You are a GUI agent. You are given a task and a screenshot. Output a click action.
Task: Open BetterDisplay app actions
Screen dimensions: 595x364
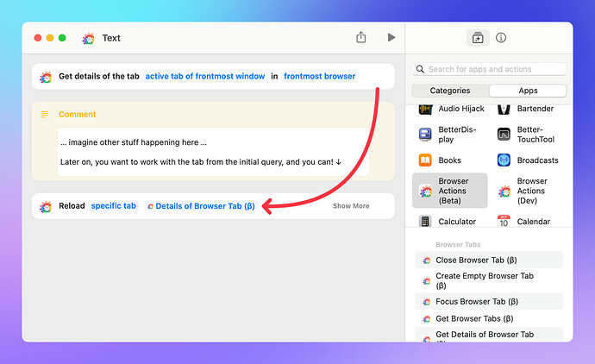(452, 135)
